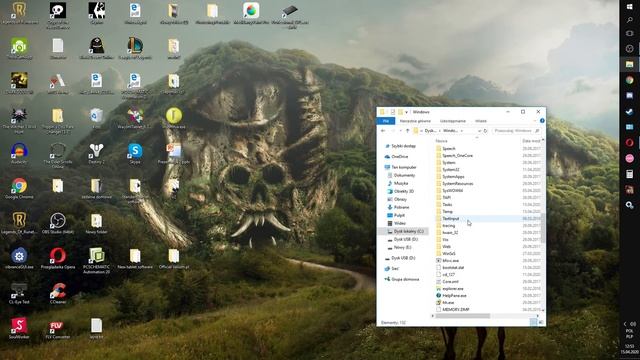Open OBS Studio desktop shortcut
This screenshot has height=360, width=640.
pyautogui.click(x=58, y=222)
